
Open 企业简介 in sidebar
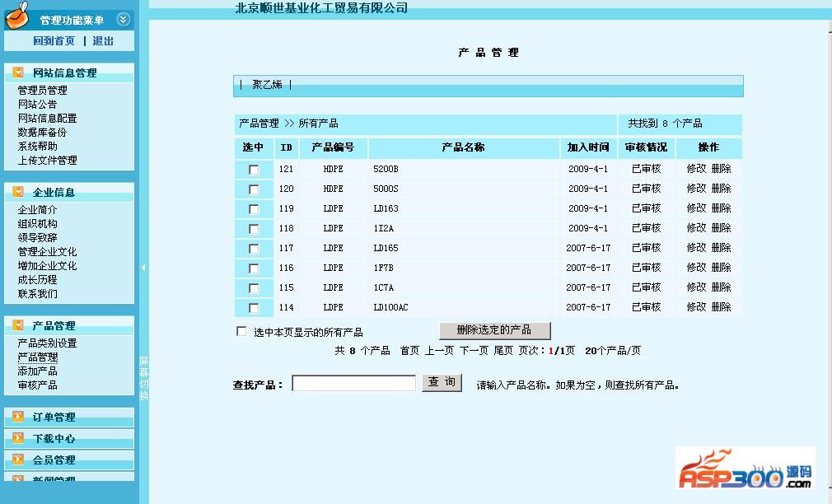click(37, 209)
